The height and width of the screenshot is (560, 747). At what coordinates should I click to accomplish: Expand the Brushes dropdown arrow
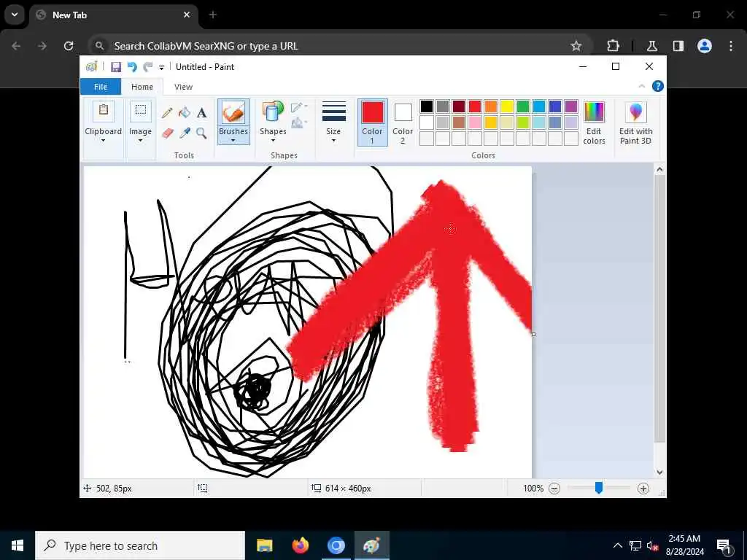click(x=233, y=141)
